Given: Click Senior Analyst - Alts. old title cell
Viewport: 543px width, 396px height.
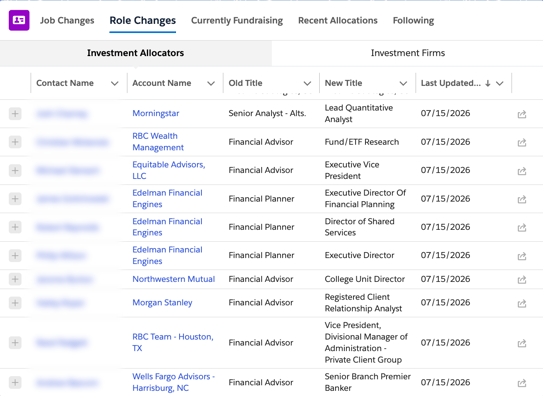Looking at the screenshot, I should [x=267, y=114].
